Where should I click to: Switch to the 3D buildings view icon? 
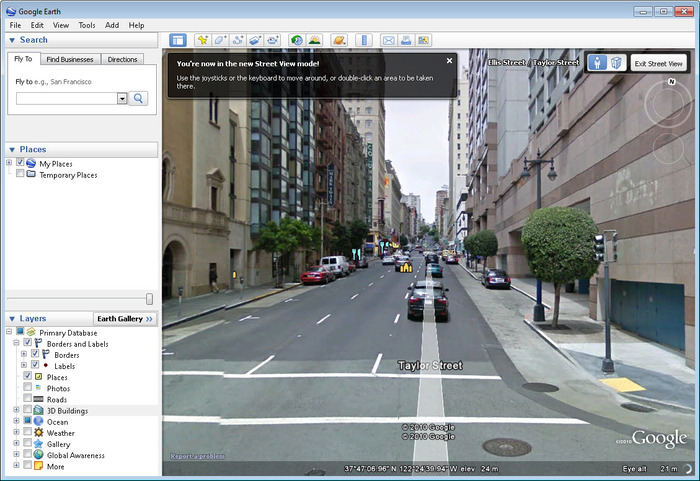pos(617,63)
